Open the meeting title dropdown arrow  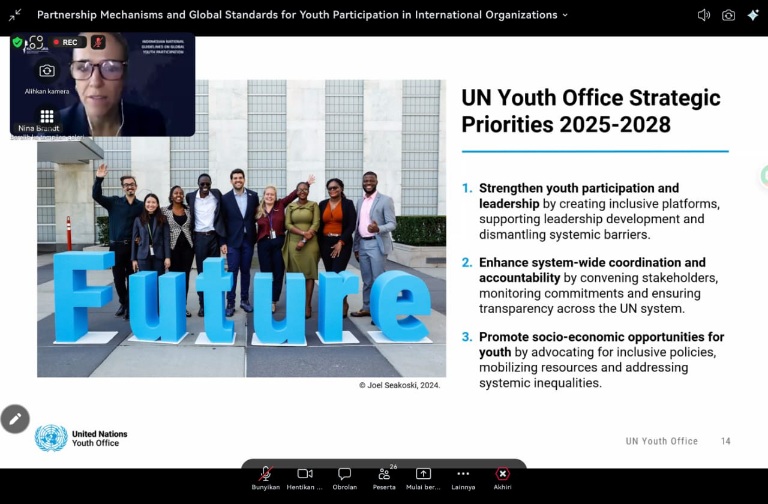pyautogui.click(x=565, y=15)
